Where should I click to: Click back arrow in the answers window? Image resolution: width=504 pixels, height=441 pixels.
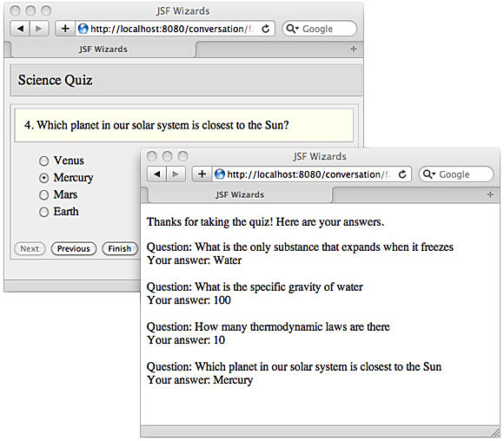(156, 174)
